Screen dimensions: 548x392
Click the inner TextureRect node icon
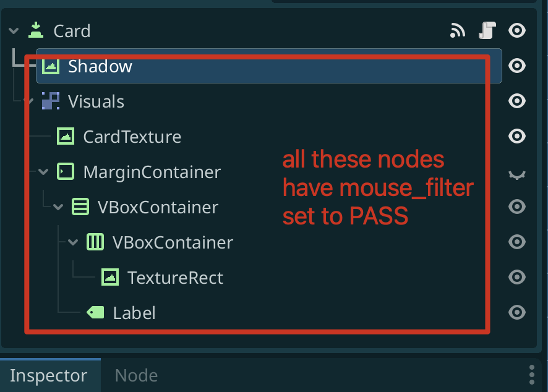110,277
